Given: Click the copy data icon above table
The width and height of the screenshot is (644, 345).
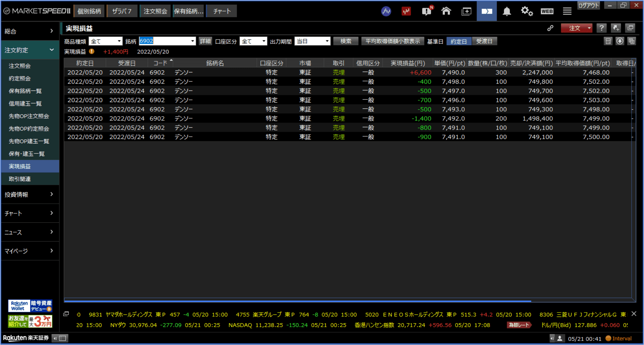Looking at the screenshot, I should click(x=632, y=41).
